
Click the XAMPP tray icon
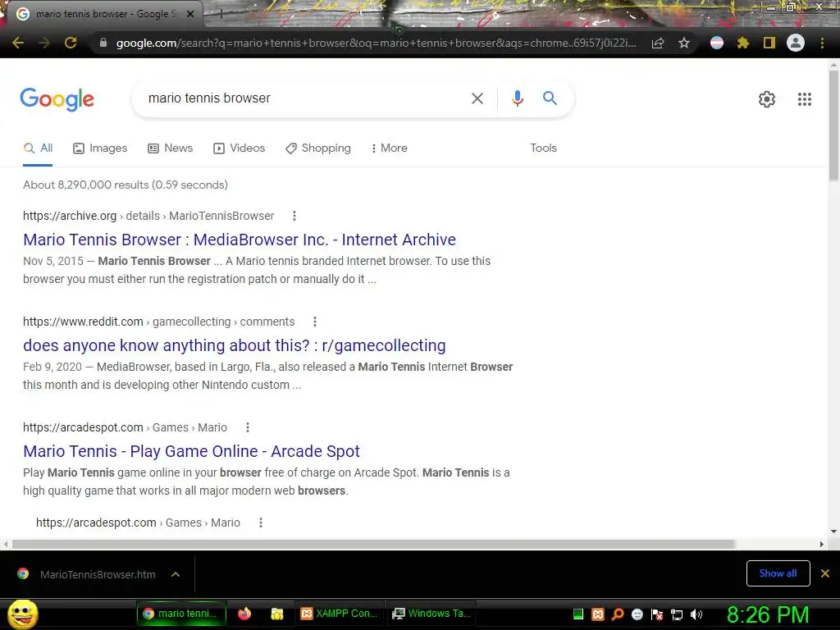coord(598,614)
